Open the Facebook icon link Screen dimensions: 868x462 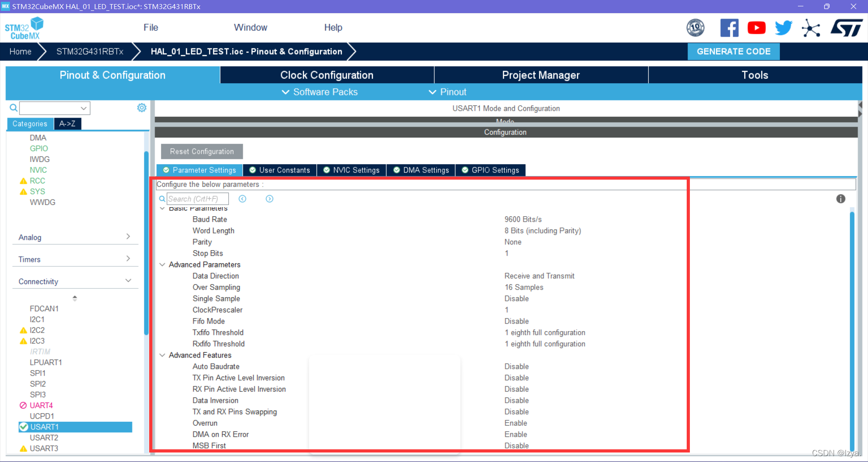pos(729,28)
